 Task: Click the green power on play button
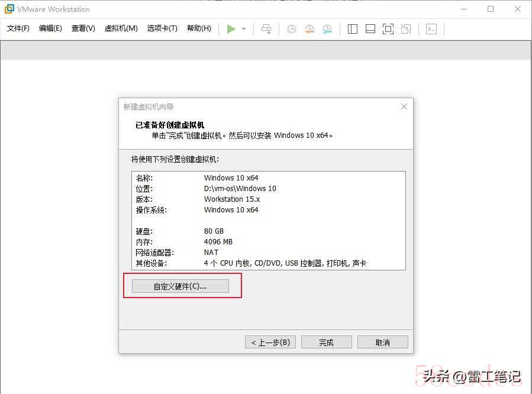tap(231, 29)
